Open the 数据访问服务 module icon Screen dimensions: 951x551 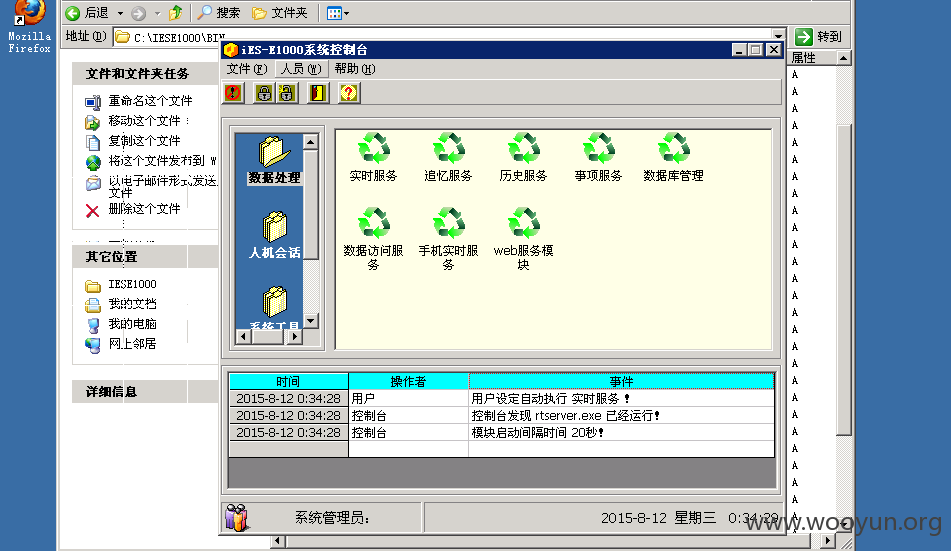[x=374, y=238]
